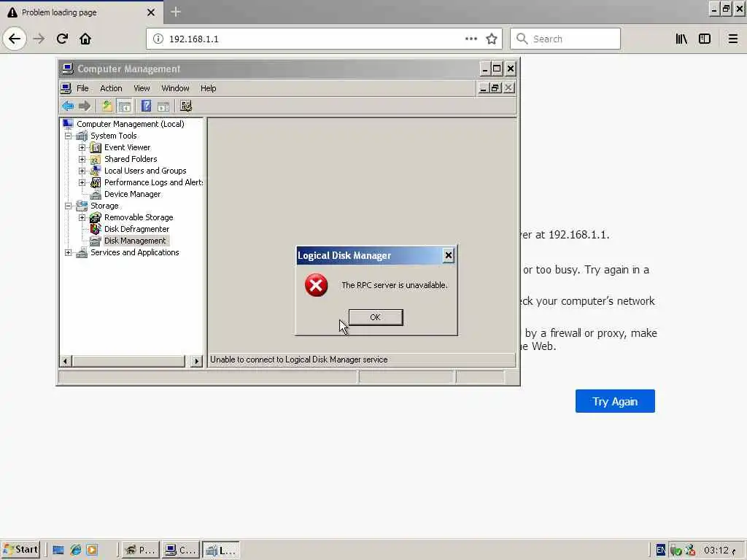The image size is (747, 560).
Task: Select Event Viewer in the tree
Action: pyautogui.click(x=127, y=147)
